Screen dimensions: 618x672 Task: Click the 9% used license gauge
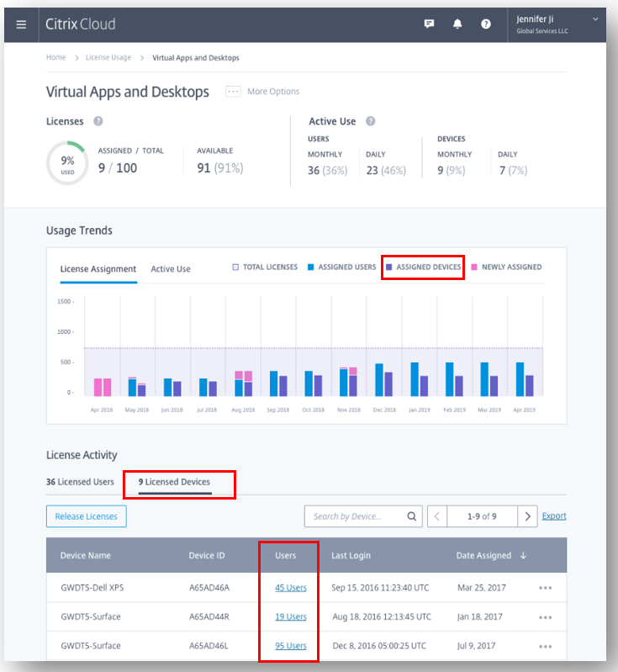coord(67,163)
